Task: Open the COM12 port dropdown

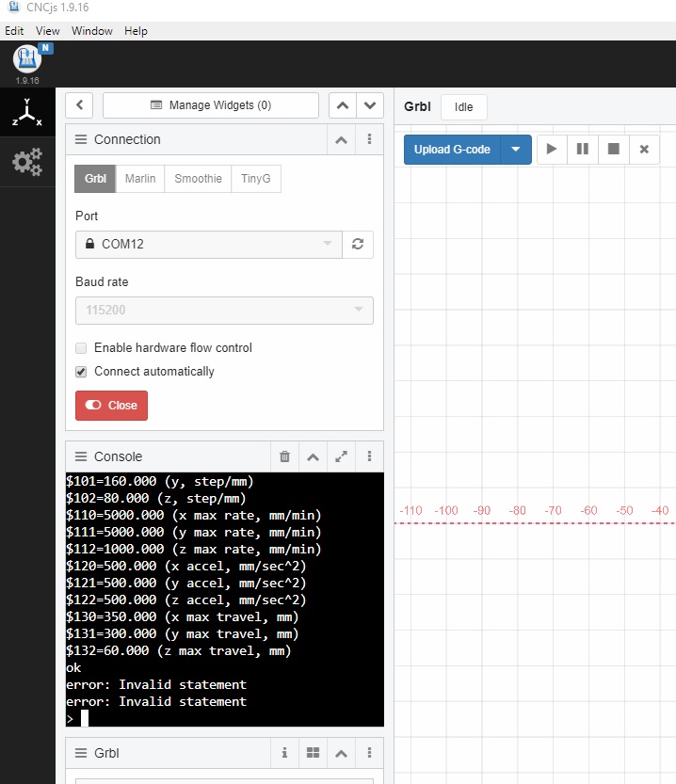Action: [208, 244]
